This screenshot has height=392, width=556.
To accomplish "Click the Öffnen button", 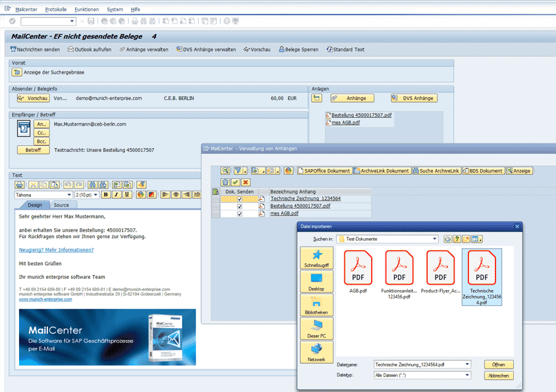I will tap(498, 364).
